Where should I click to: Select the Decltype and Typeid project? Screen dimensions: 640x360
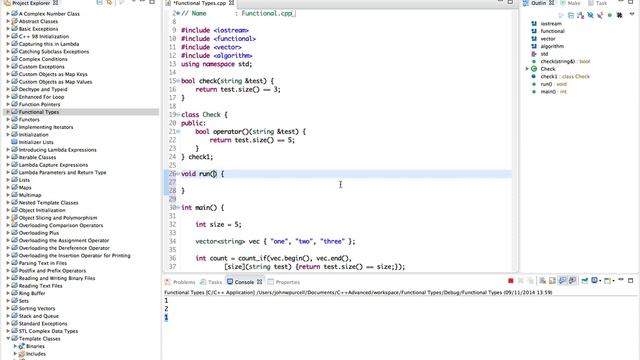[43, 89]
